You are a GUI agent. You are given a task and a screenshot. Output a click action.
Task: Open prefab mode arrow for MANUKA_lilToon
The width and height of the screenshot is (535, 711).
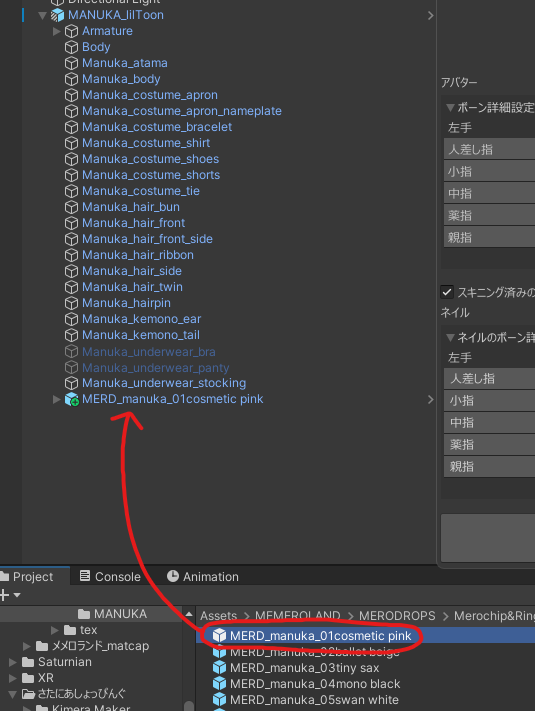click(430, 15)
